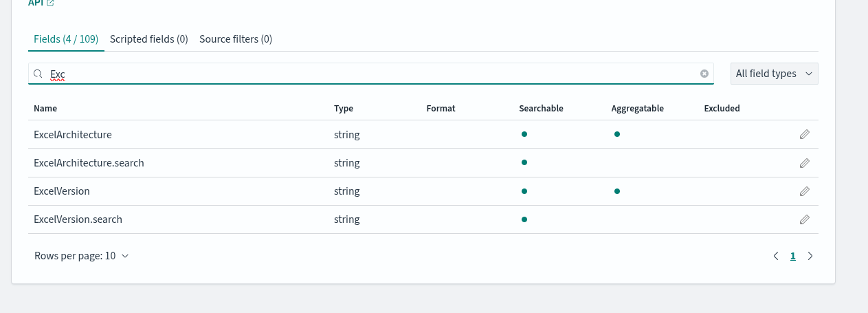This screenshot has width=868, height=313.
Task: Open All field types dropdown
Action: pyautogui.click(x=774, y=74)
